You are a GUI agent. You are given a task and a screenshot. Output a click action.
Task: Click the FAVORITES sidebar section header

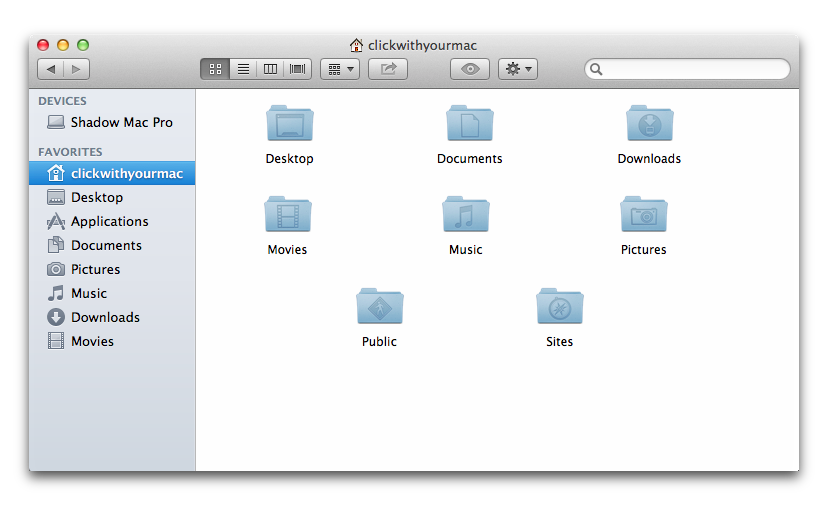click(x=70, y=152)
